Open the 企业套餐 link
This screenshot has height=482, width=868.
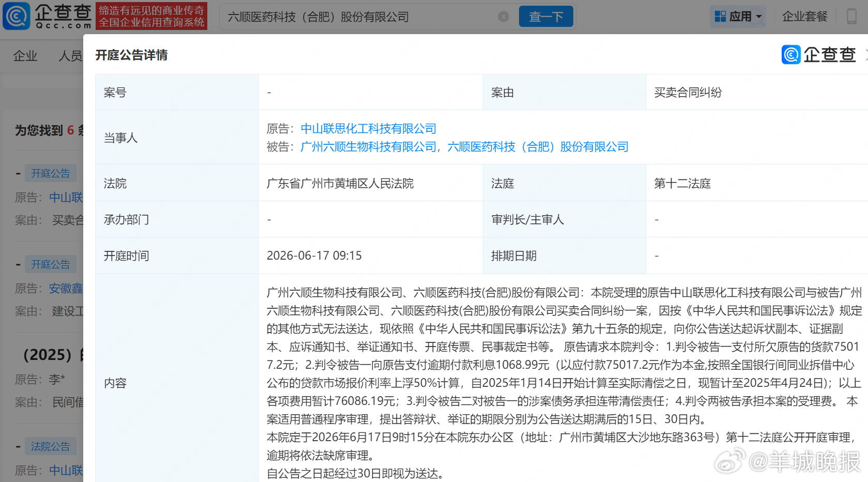[804, 17]
